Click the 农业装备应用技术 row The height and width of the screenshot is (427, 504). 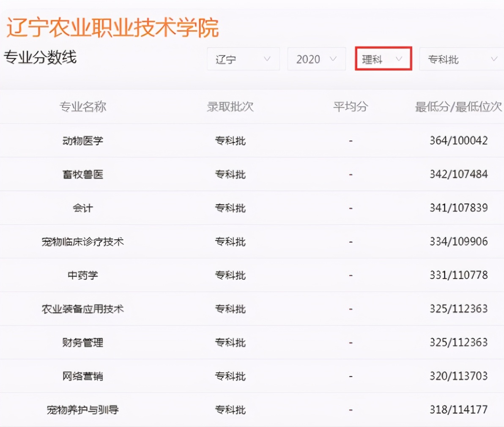pos(83,309)
